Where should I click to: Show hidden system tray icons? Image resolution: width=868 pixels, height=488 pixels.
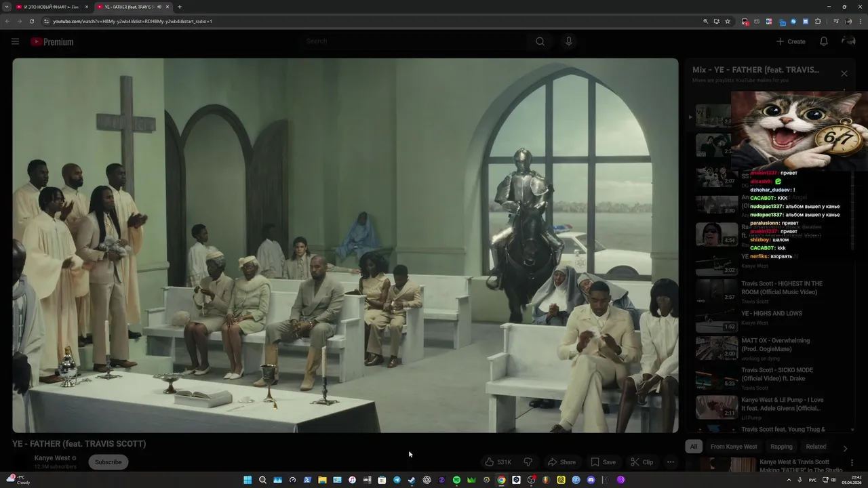[x=789, y=480]
